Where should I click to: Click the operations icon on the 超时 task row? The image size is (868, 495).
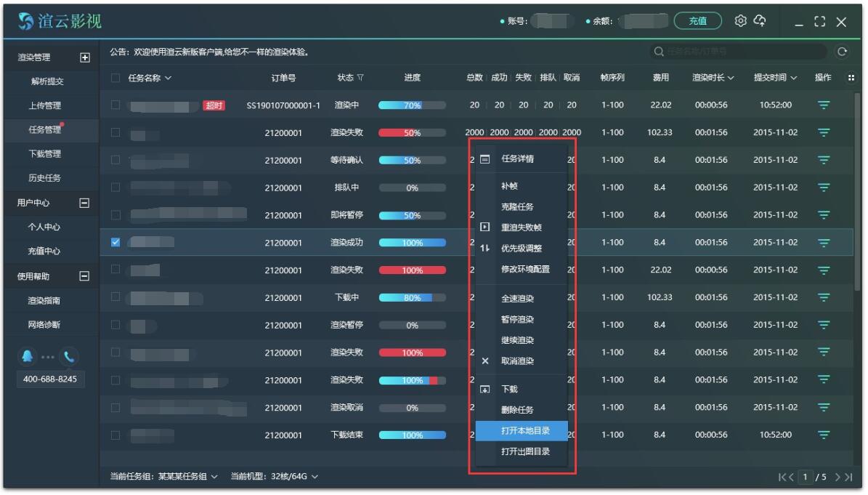[x=823, y=105]
